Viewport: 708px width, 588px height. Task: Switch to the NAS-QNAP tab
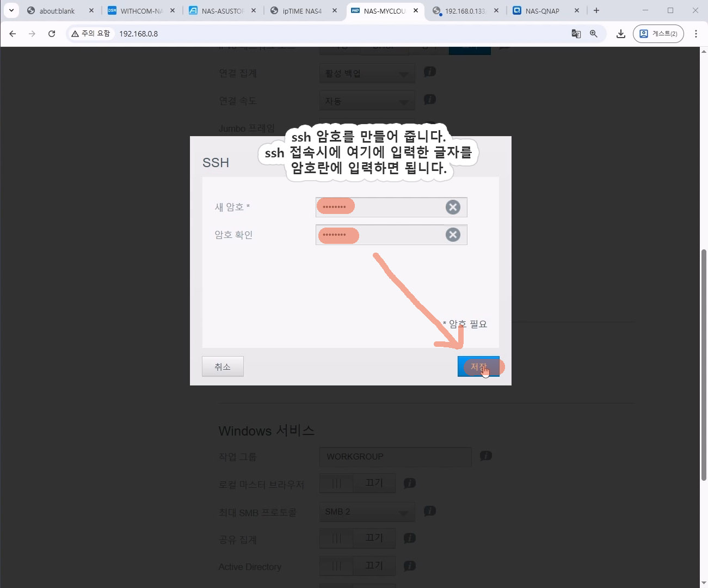[542, 11]
